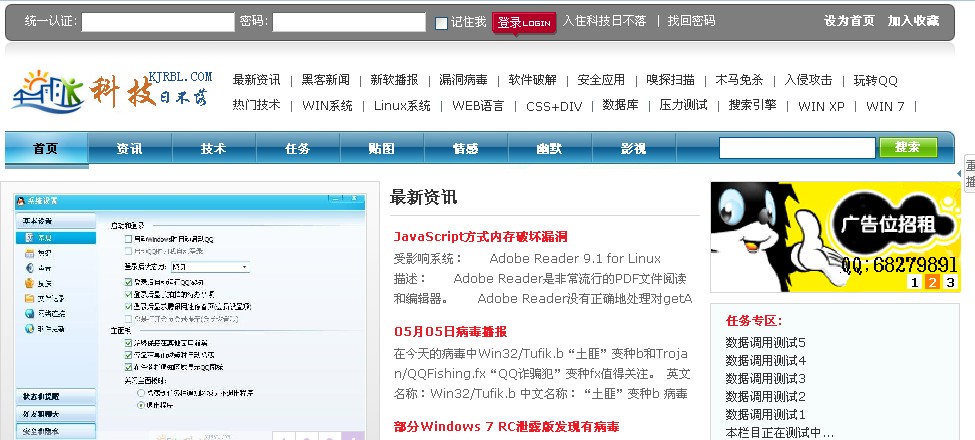
Task: Switch the banner to slide 3
Action: pos(950,283)
